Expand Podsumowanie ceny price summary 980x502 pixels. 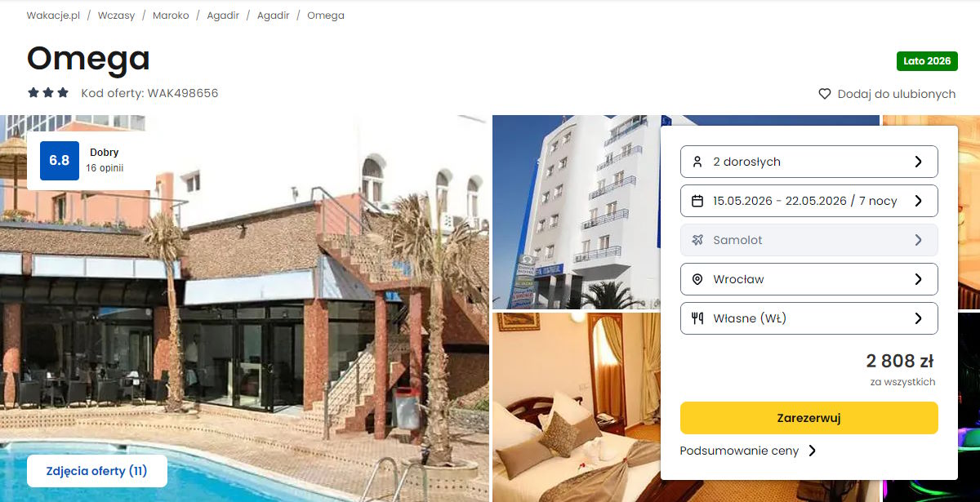click(x=748, y=451)
